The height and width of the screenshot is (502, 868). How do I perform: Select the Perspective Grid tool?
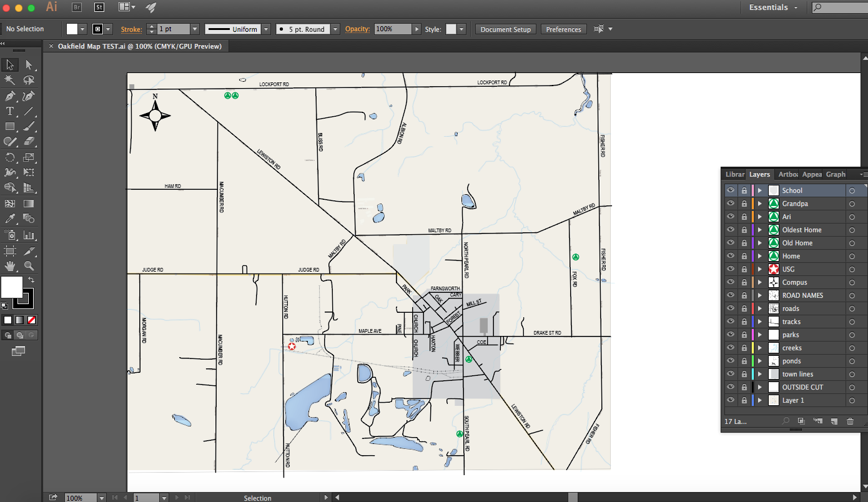click(x=29, y=188)
